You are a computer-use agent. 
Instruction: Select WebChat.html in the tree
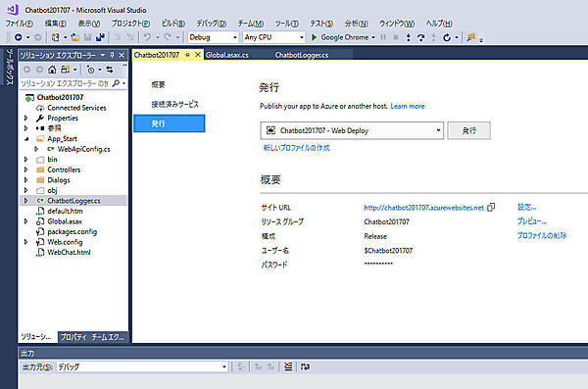click(x=69, y=252)
